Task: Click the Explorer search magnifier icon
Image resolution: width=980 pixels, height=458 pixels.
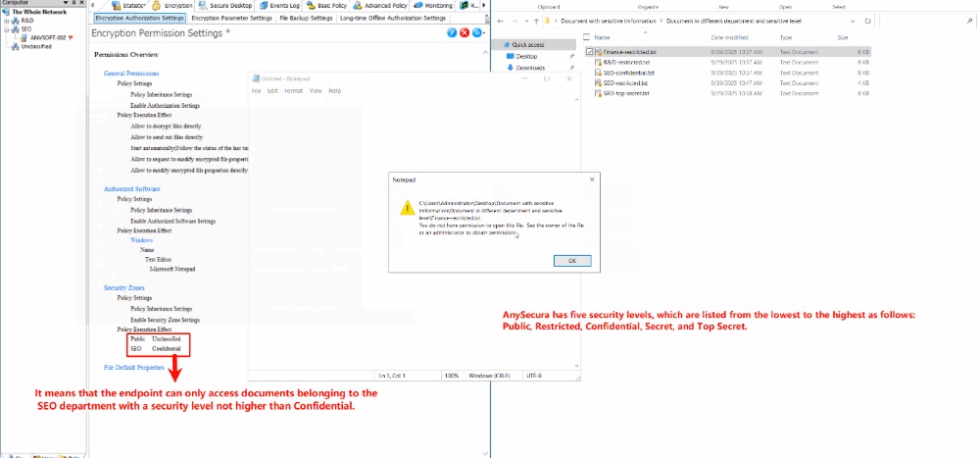Action: [x=969, y=20]
